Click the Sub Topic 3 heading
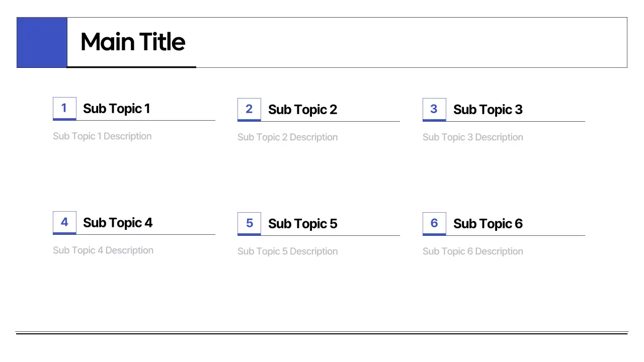The image size is (644, 362). 488,110
